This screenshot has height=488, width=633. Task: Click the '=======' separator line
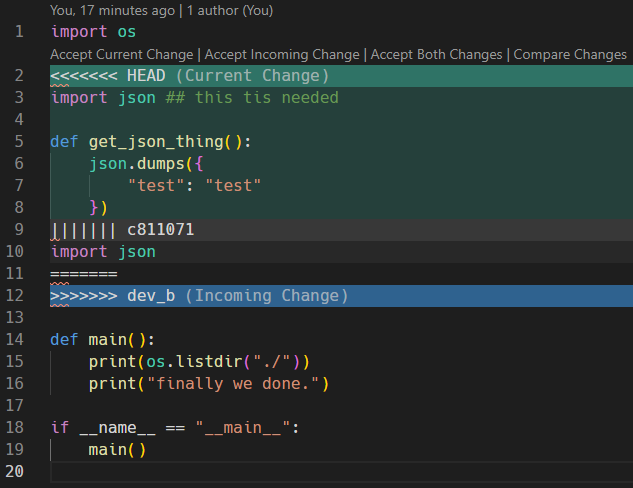click(x=84, y=274)
